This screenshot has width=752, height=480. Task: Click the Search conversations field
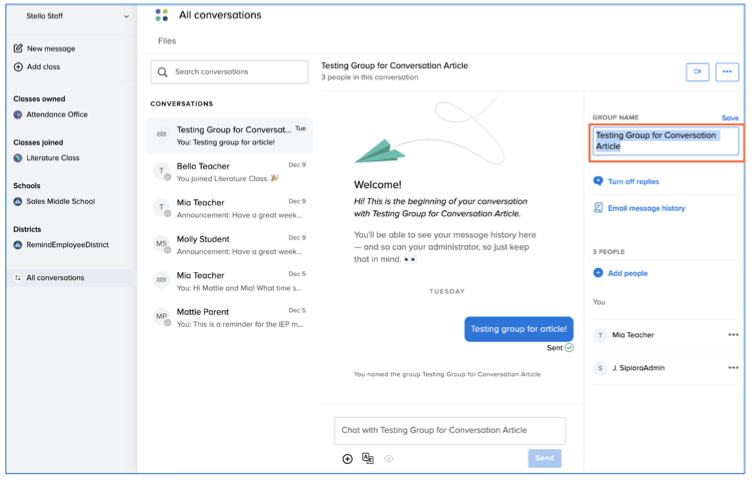tap(229, 72)
